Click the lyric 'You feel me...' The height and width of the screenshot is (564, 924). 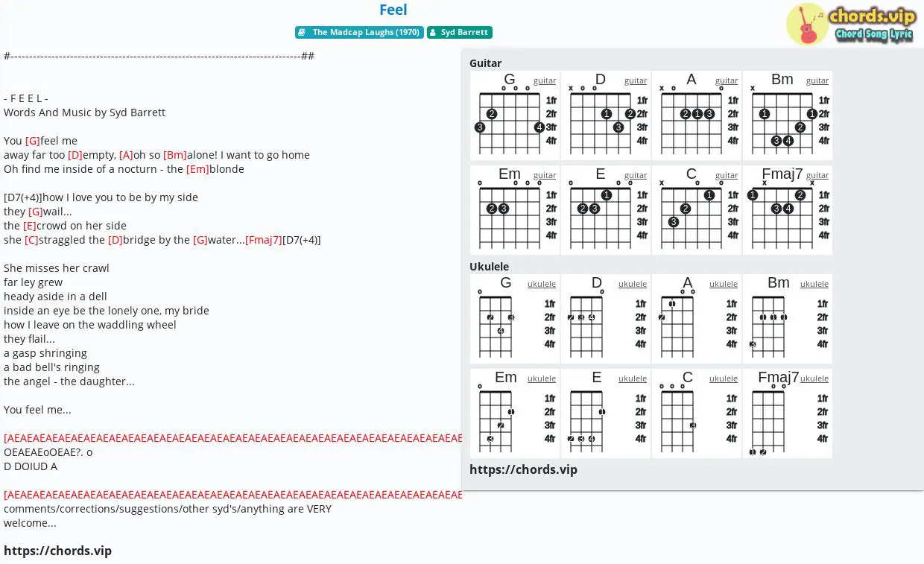(37, 410)
